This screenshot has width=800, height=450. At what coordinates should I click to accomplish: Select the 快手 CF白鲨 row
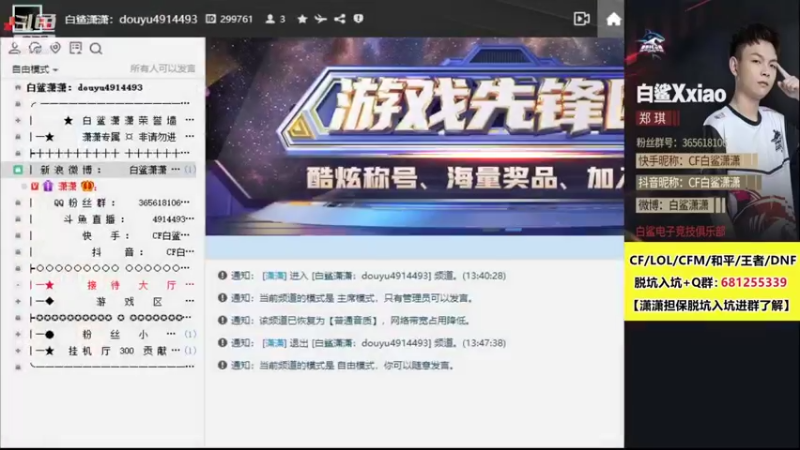[105, 236]
